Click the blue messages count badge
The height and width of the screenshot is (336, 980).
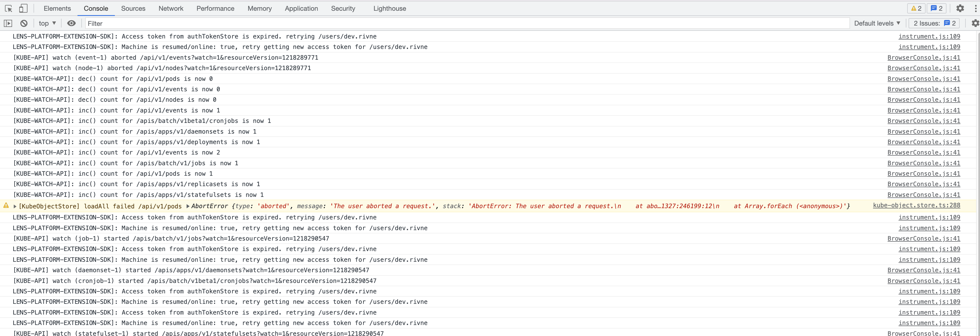click(x=936, y=8)
